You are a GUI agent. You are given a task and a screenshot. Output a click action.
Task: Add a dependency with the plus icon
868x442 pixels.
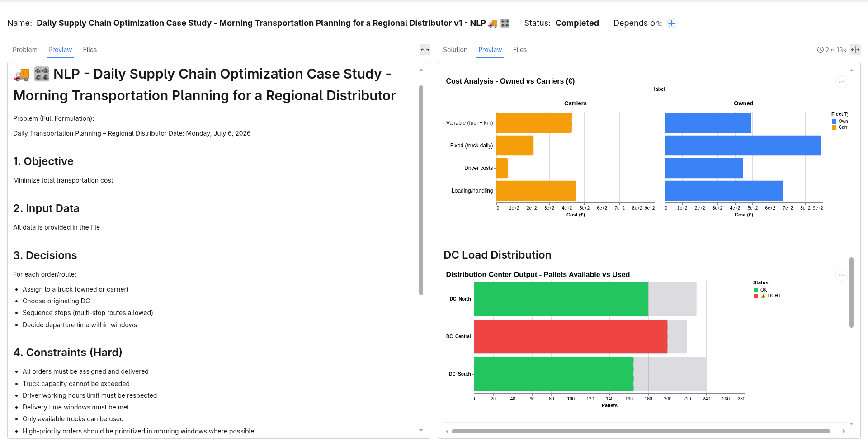(x=671, y=23)
